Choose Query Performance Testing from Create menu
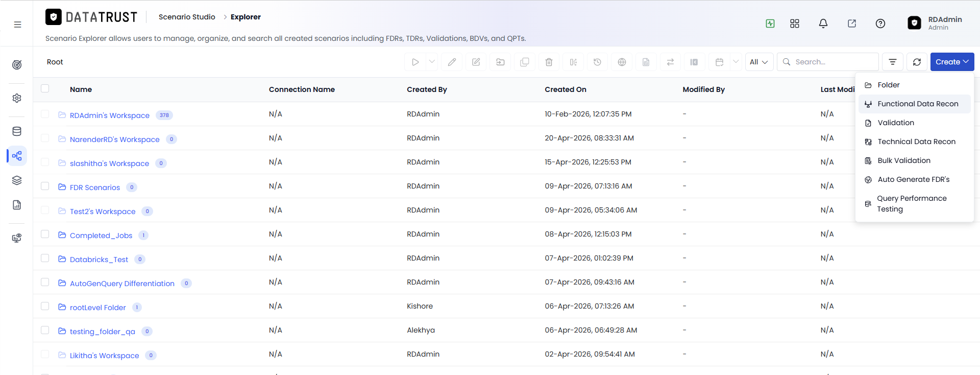This screenshot has height=375, width=980. [915, 203]
